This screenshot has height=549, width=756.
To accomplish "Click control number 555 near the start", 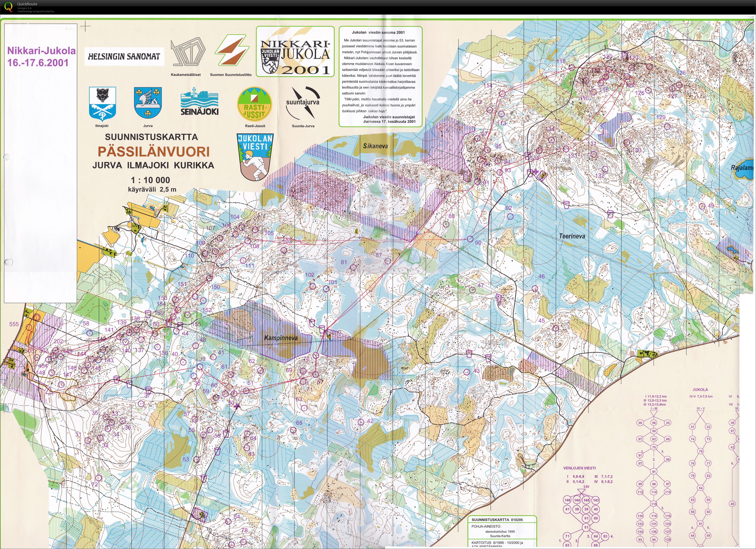I will (14, 324).
